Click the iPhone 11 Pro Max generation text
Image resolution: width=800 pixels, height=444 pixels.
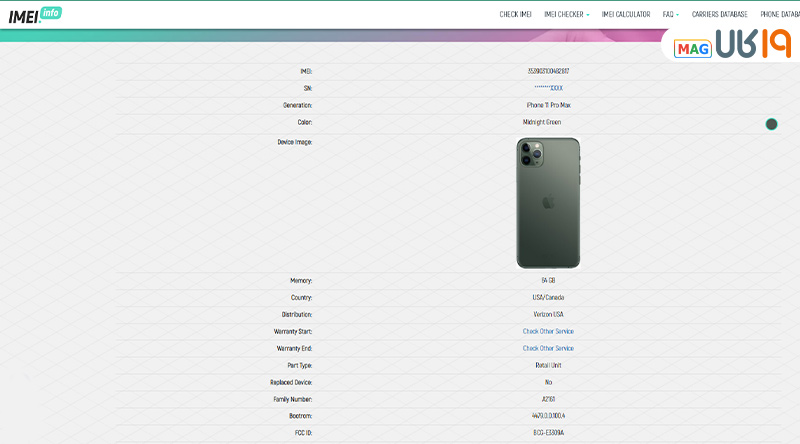coord(548,105)
